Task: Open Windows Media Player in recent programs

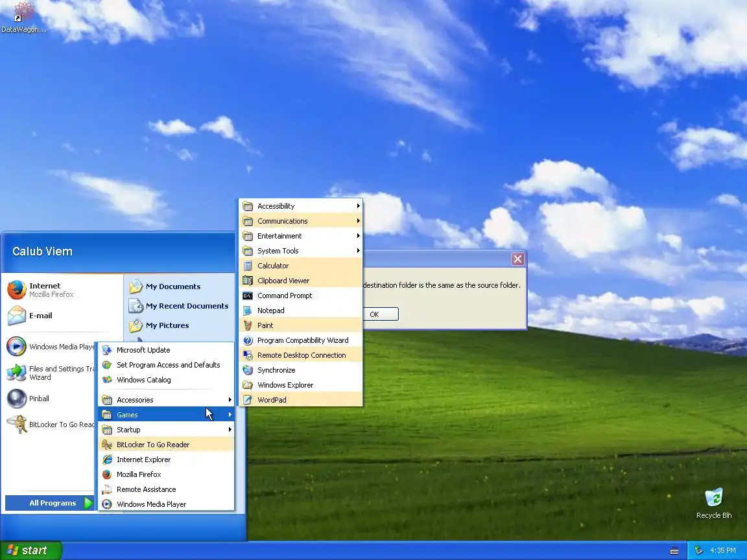Action: tap(49, 347)
